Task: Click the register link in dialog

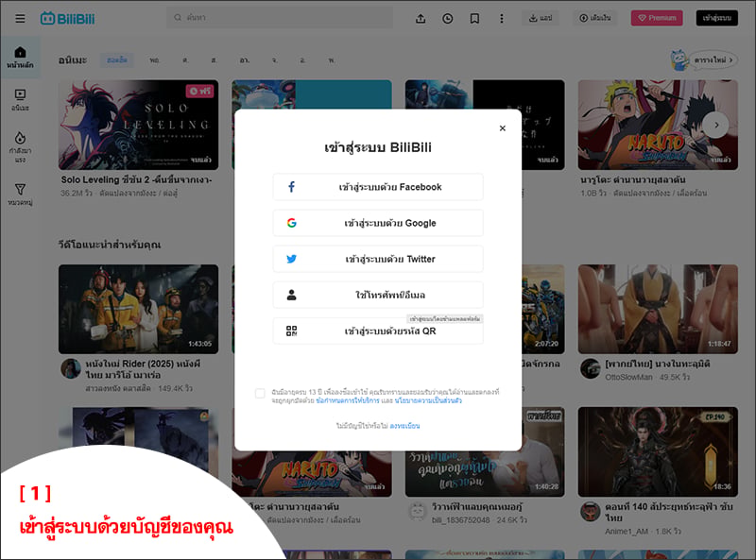Action: click(x=404, y=426)
